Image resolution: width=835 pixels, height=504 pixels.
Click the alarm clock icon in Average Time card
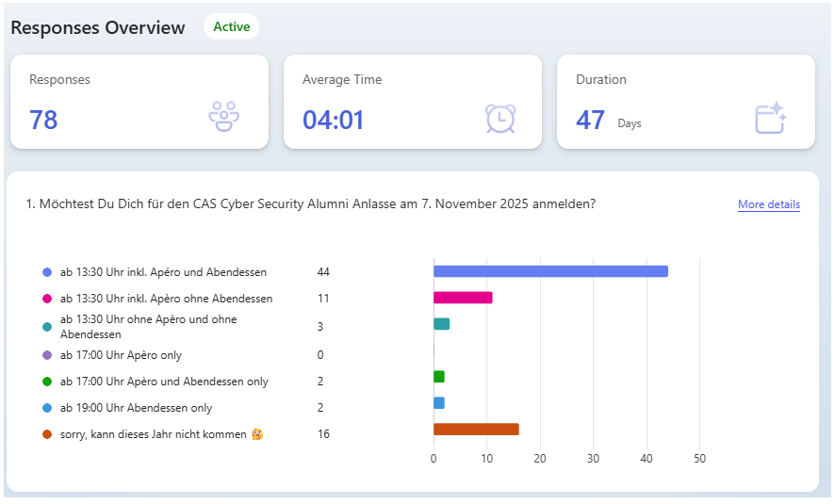(499, 118)
